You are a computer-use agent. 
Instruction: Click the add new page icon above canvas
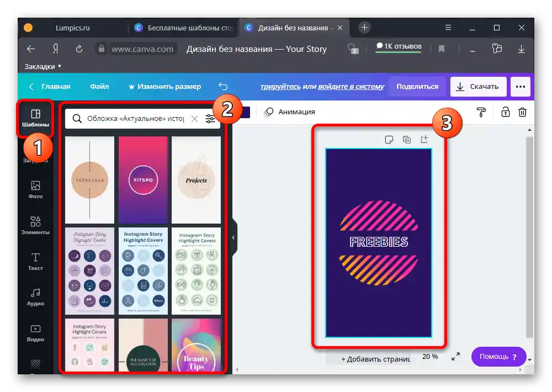click(x=424, y=140)
